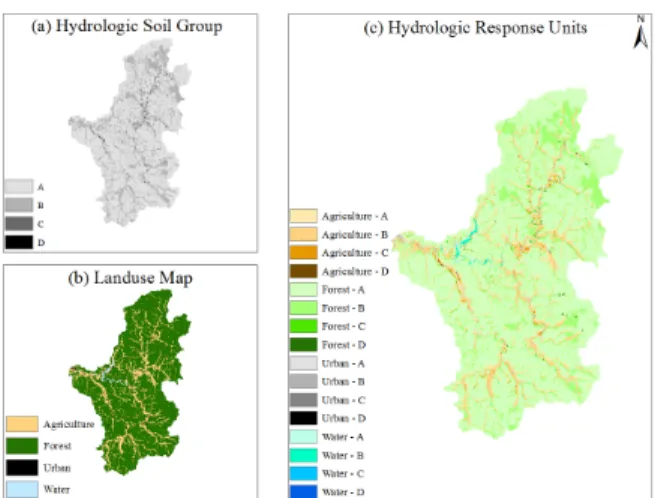Click the soil group B legend swatch
The height and width of the screenshot is (498, 655).
pyautogui.click(x=19, y=205)
